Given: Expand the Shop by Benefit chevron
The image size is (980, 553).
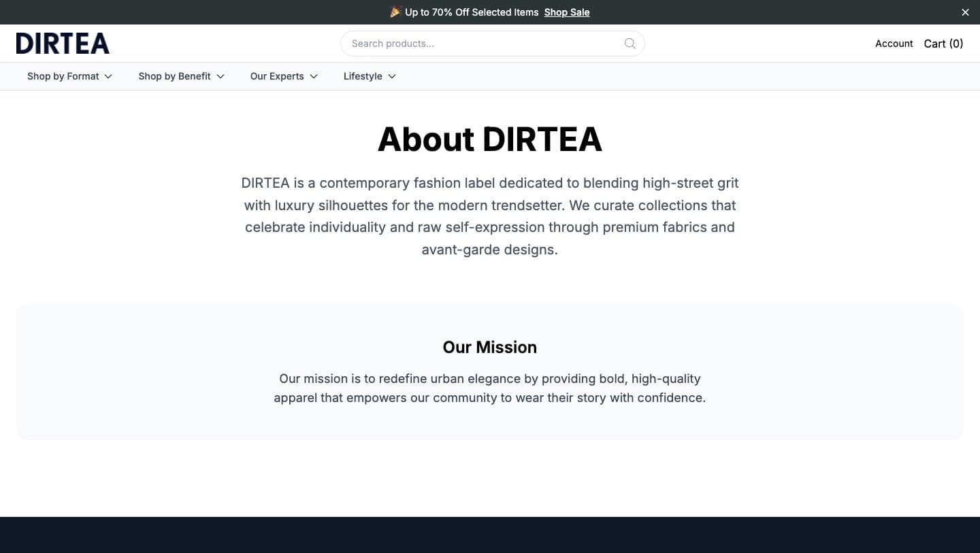Looking at the screenshot, I should 220,76.
